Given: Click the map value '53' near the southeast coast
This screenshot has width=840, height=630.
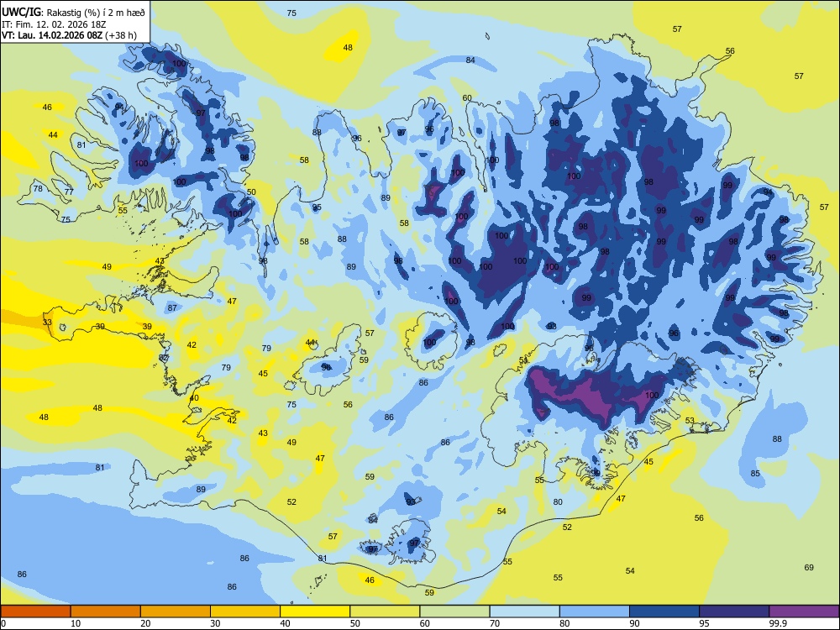Looking at the screenshot, I should point(690,421).
